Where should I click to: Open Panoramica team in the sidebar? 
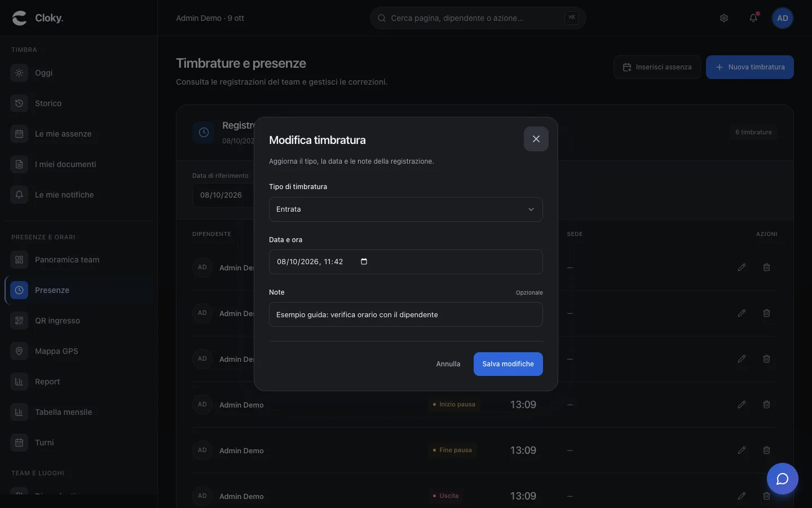click(79, 260)
